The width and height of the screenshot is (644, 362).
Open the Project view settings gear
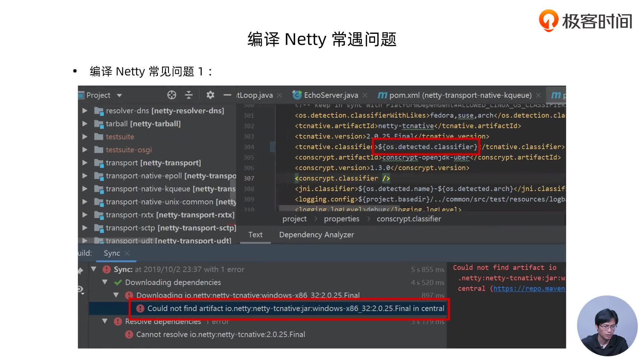click(210, 95)
